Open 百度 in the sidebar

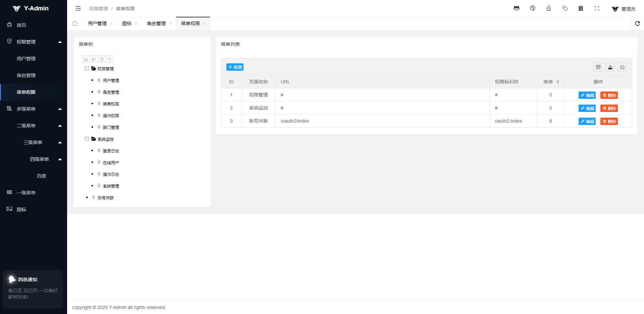click(34, 176)
